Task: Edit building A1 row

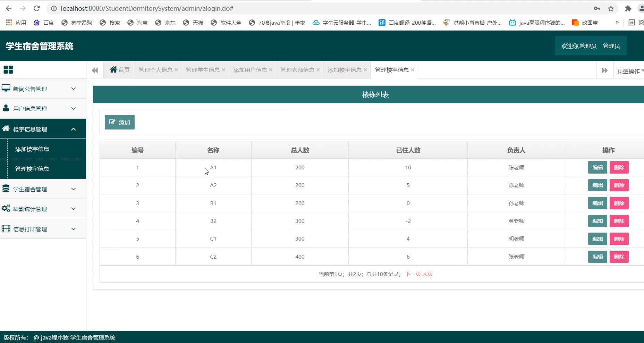Action: click(597, 168)
